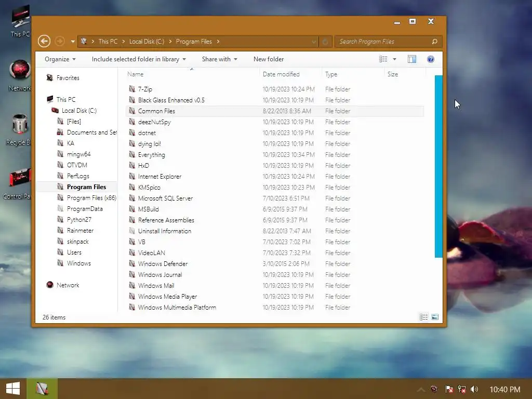The width and height of the screenshot is (532, 399).
Task: Click the New folder button
Action: click(269, 59)
